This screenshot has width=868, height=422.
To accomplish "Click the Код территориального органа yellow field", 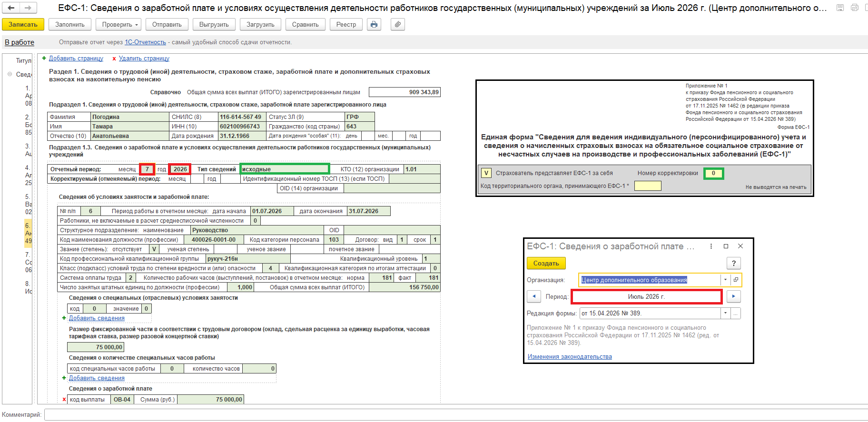I will tap(648, 186).
